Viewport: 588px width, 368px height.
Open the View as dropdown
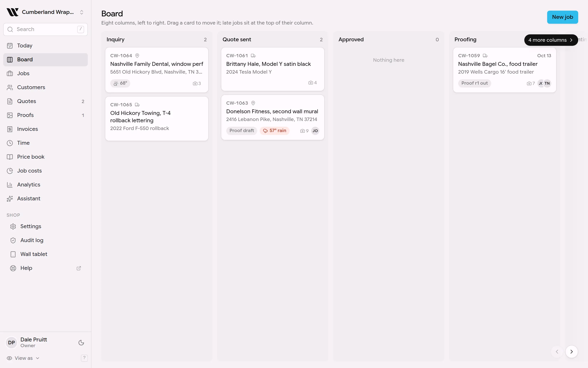click(x=23, y=358)
